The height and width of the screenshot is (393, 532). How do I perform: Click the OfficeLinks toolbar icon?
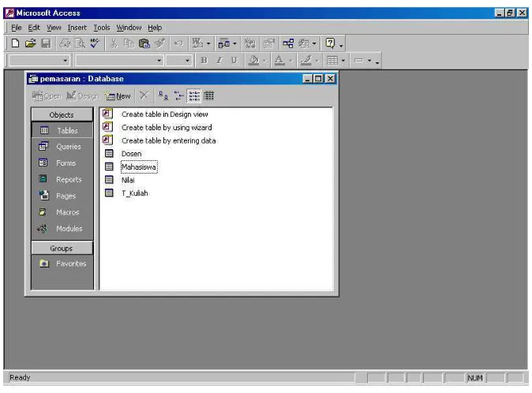point(197,43)
